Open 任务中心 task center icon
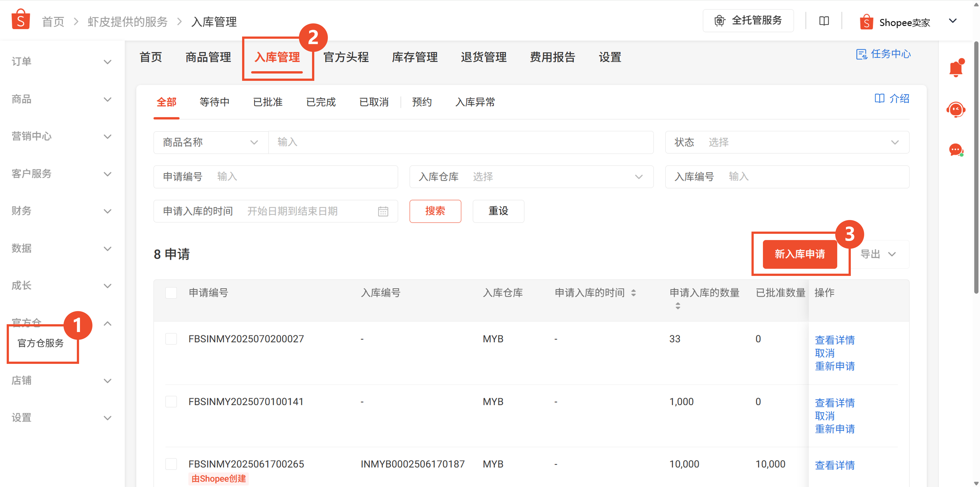 (x=861, y=54)
